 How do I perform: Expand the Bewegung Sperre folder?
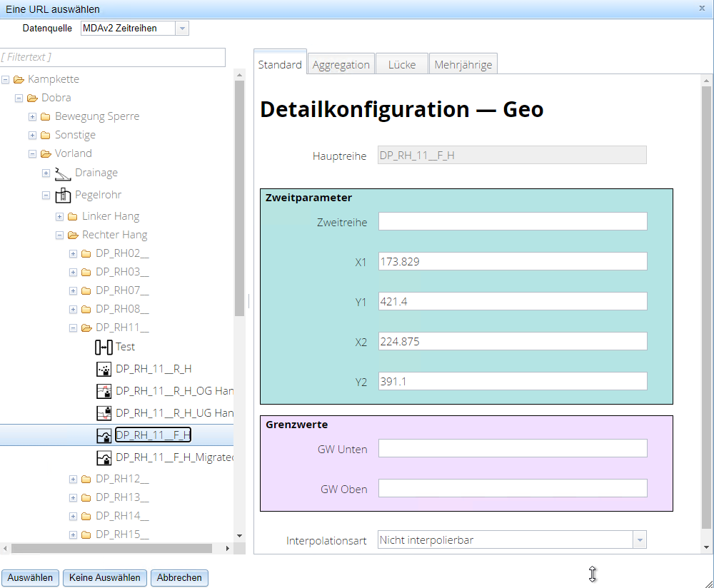[33, 116]
